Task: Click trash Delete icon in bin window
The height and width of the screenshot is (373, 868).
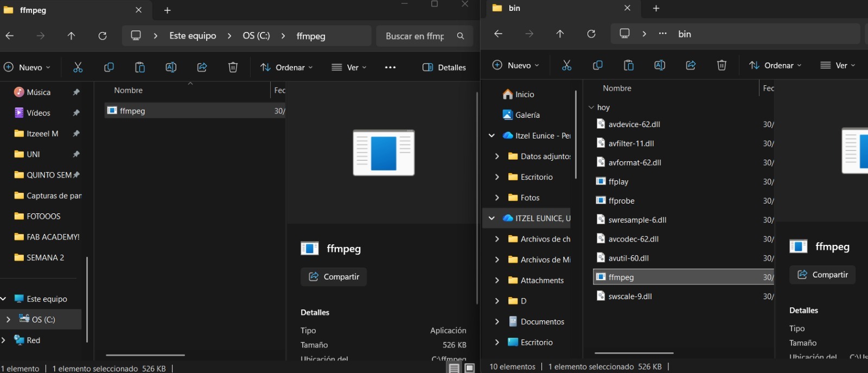Action: pos(722,65)
